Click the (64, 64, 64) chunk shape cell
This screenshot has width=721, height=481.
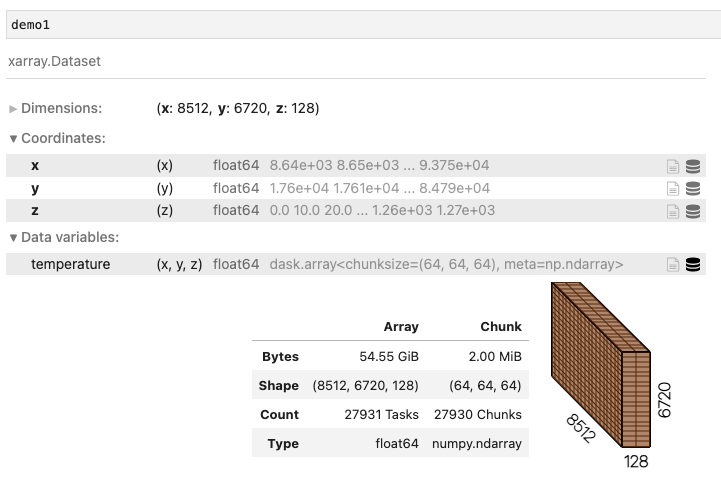tap(485, 385)
